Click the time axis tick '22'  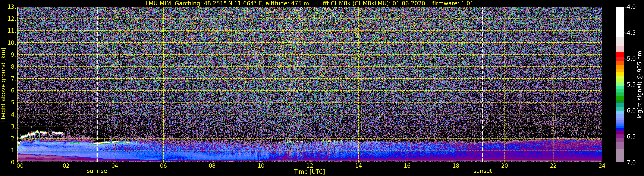553,166
